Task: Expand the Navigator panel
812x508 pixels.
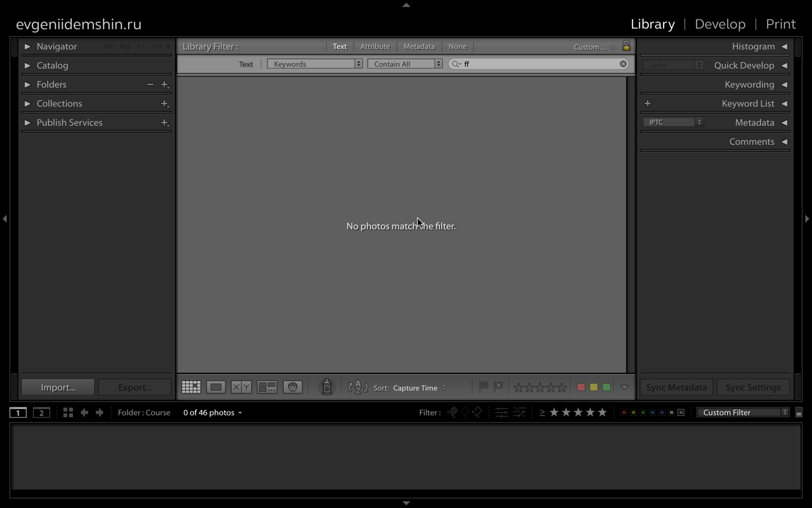Action: 28,46
